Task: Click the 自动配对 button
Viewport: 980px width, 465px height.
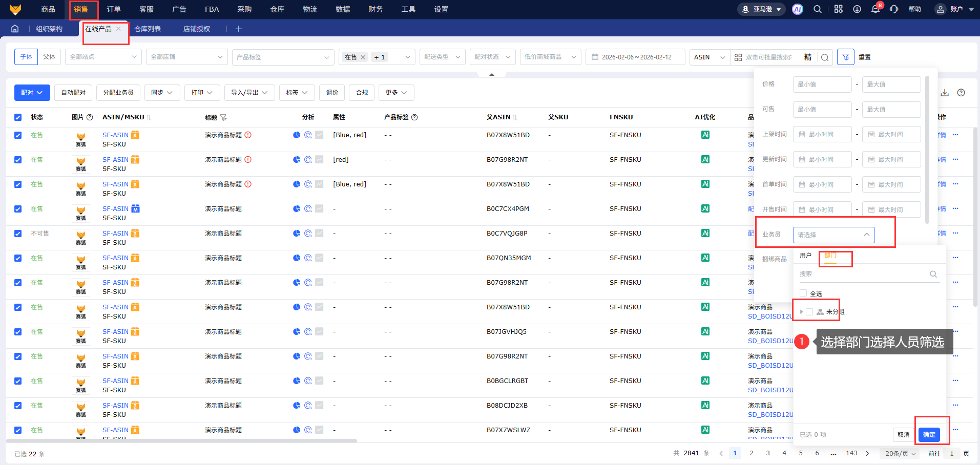Action: [73, 93]
